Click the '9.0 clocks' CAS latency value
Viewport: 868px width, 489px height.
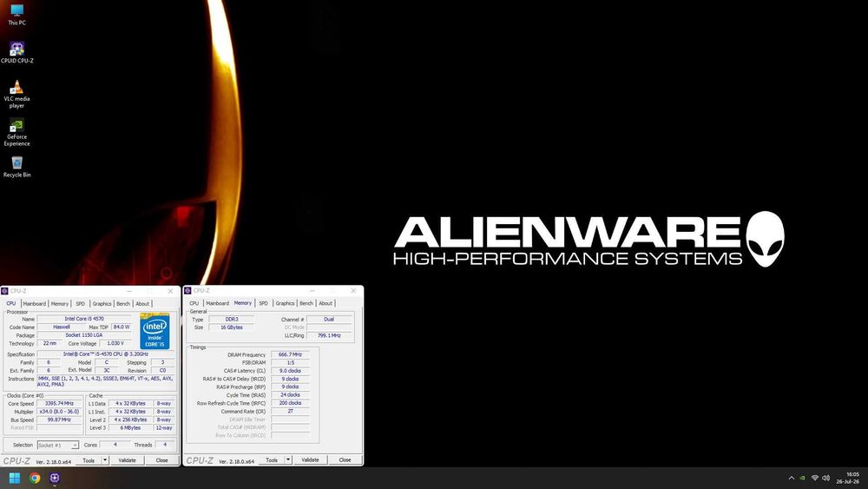point(290,371)
